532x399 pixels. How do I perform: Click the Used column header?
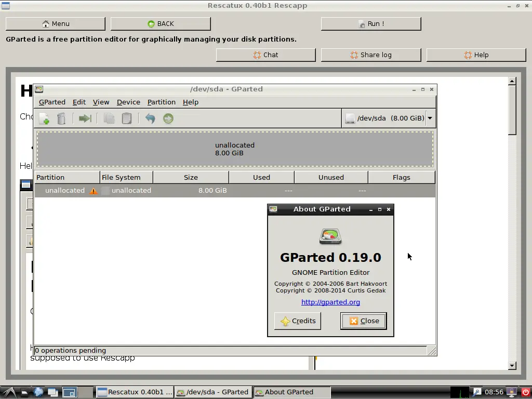pyautogui.click(x=262, y=178)
